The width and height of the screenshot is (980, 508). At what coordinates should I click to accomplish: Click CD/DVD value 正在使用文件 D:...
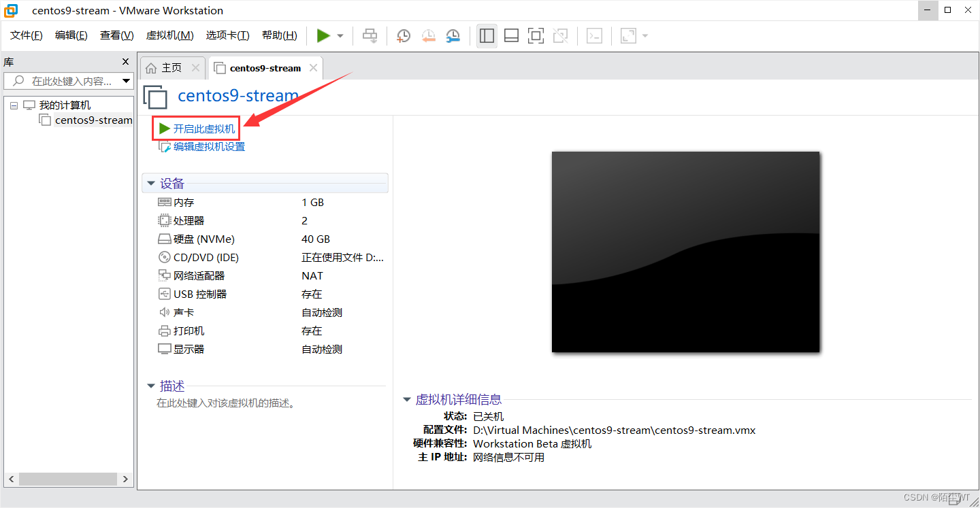[x=342, y=258]
